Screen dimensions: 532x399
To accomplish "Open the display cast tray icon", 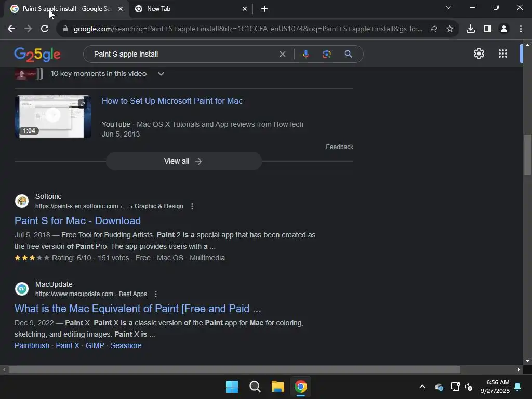I will point(455,387).
